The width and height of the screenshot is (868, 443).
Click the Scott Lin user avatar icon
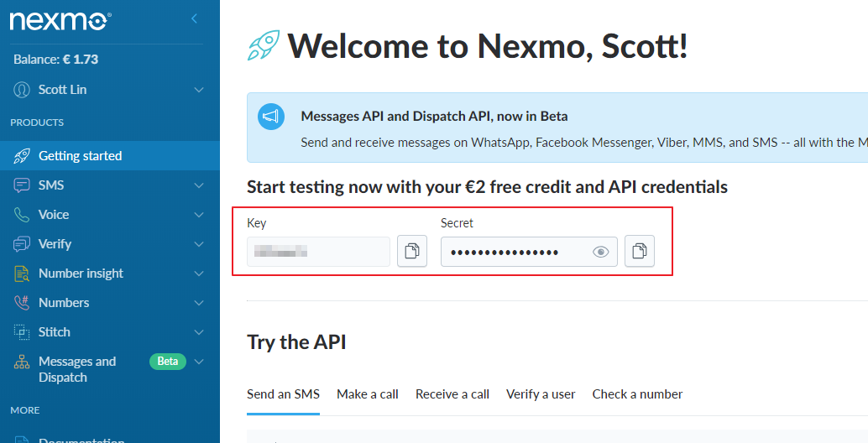22,90
